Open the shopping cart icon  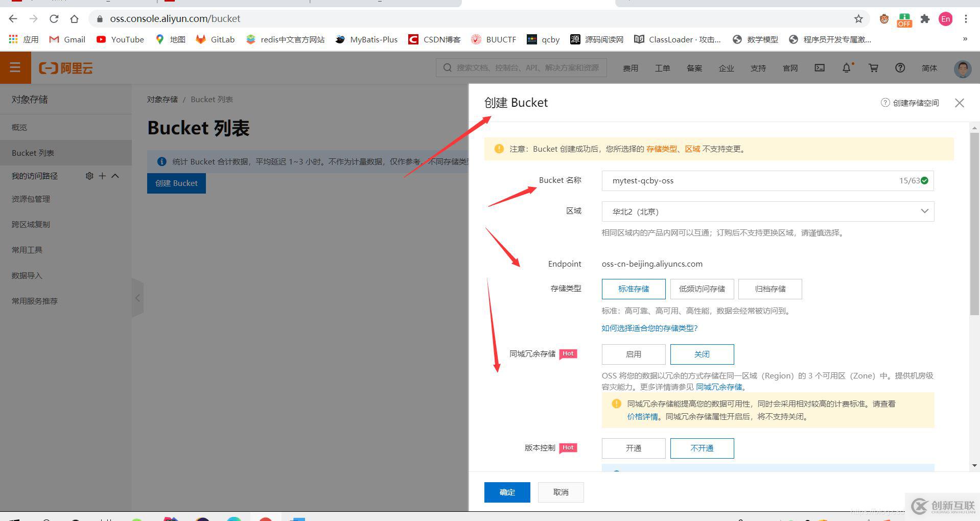[873, 67]
